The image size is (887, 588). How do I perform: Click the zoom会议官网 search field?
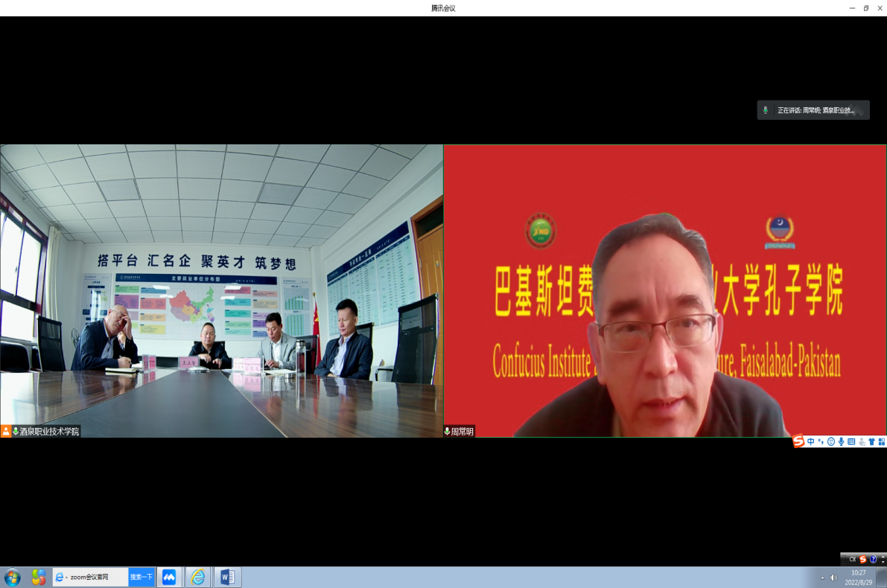click(97, 577)
